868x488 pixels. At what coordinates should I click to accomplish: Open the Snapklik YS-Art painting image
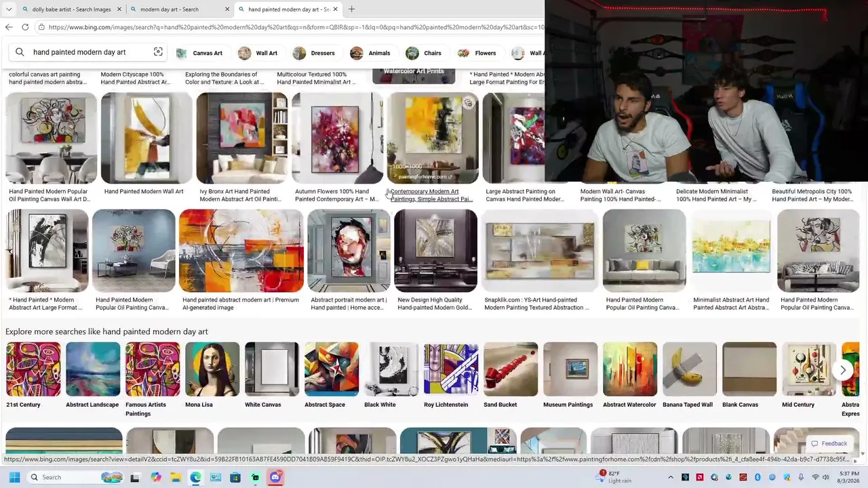coord(540,251)
